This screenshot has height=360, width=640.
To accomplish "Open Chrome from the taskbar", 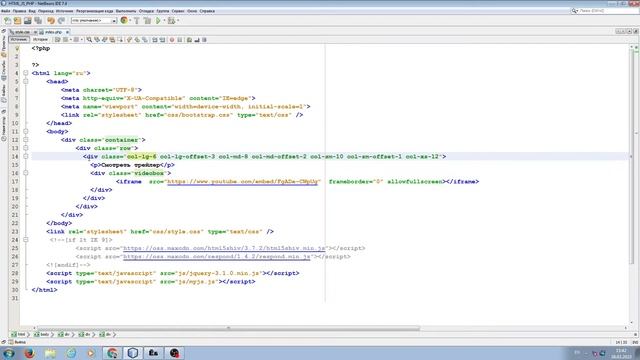I will click(x=112, y=353).
